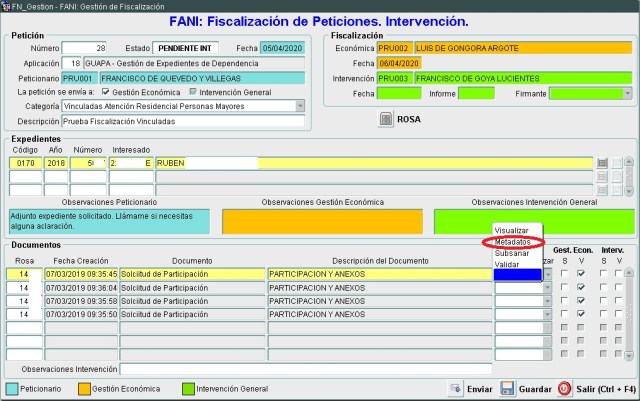This screenshot has width=640, height=401.
Task: Click the Guardar floppy disk icon
Action: 508,388
